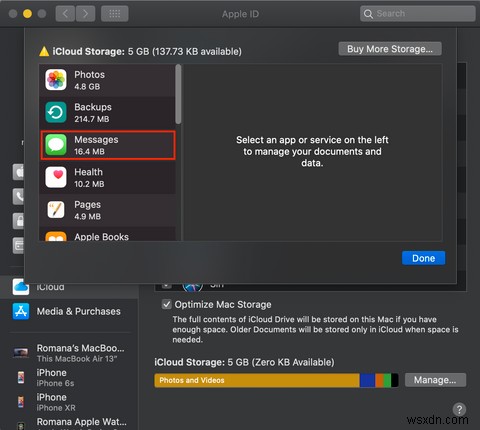Click the iPhone 6s device icon
480x430 pixels.
click(21, 378)
